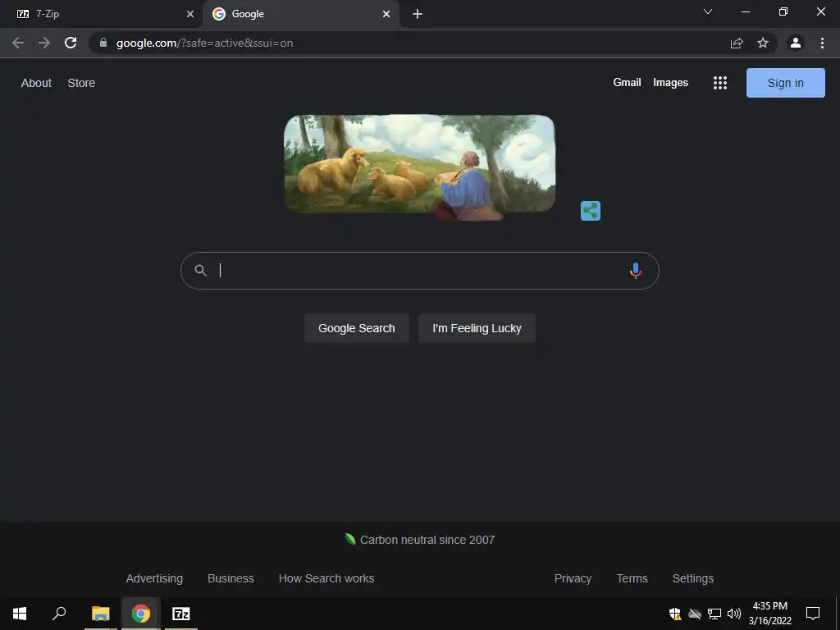This screenshot has height=630, width=840.
Task: Open the Privacy footer link
Action: pos(573,578)
